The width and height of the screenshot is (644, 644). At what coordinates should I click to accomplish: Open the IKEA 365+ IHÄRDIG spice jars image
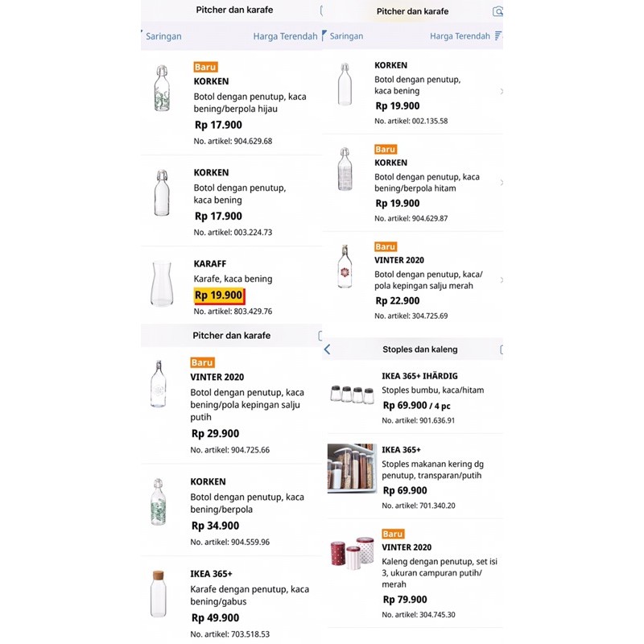(352, 394)
